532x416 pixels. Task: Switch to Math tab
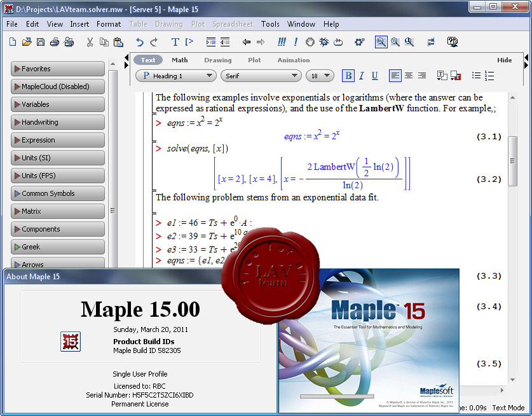click(179, 60)
